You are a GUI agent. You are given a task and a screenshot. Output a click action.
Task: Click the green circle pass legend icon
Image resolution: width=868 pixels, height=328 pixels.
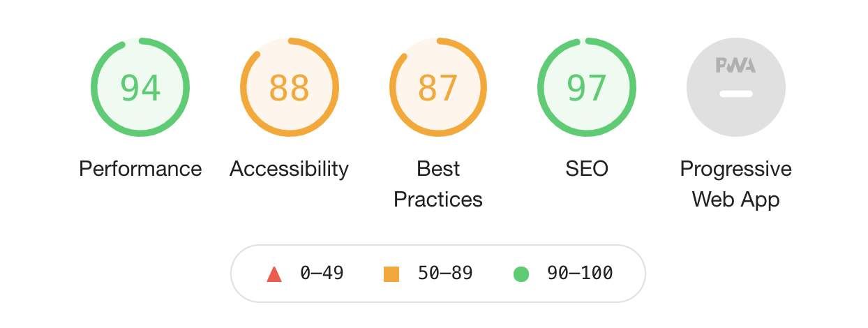(x=521, y=274)
